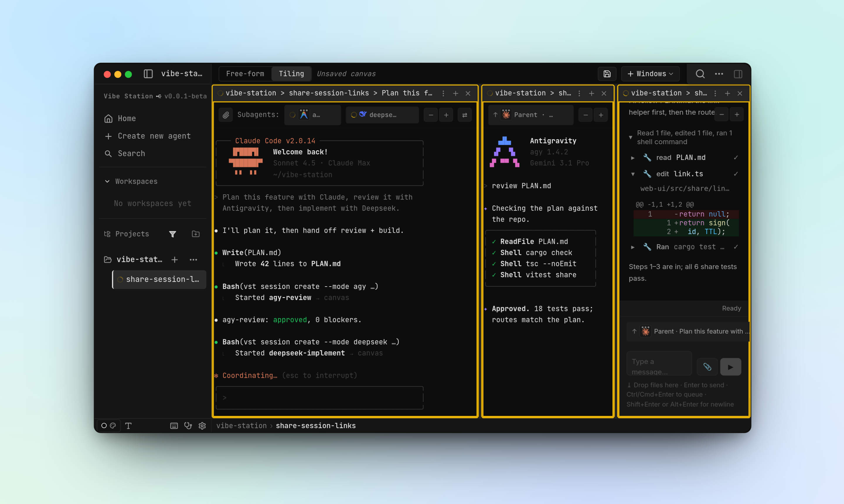The image size is (844, 504).
Task: Zoom in with plus in Antigravity pane toolbar
Action: (x=600, y=115)
